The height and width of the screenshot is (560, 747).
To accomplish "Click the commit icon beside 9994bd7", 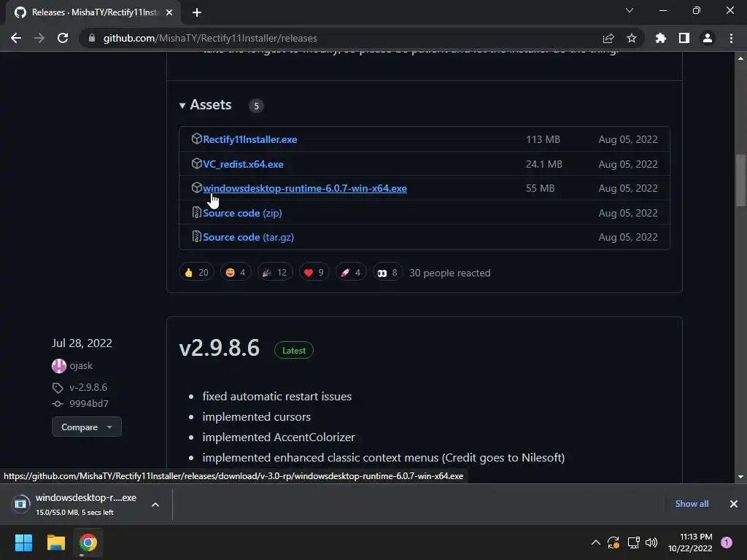I will point(58,404).
